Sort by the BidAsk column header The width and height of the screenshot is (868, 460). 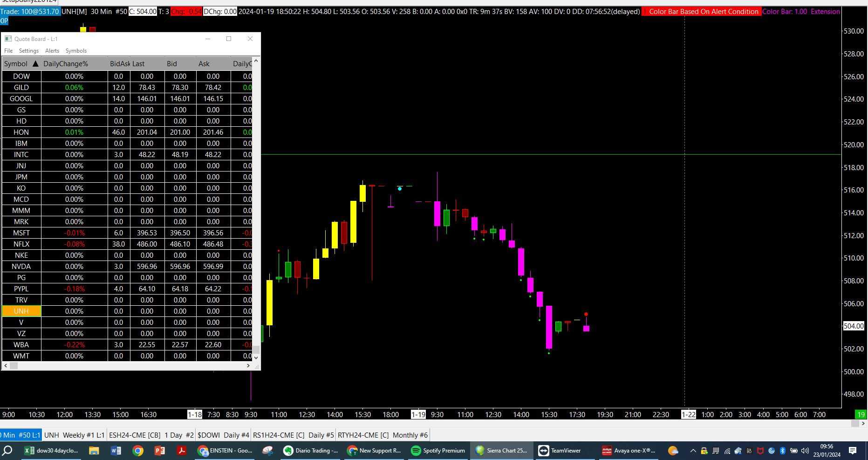pos(119,64)
